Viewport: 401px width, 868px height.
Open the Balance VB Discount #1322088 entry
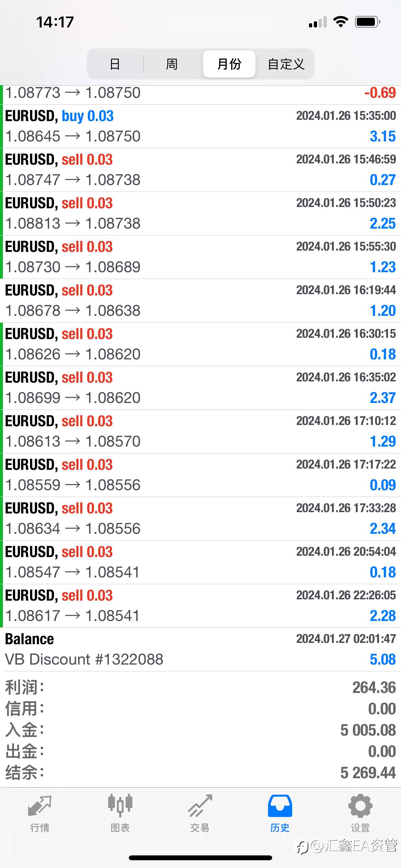coord(200,649)
